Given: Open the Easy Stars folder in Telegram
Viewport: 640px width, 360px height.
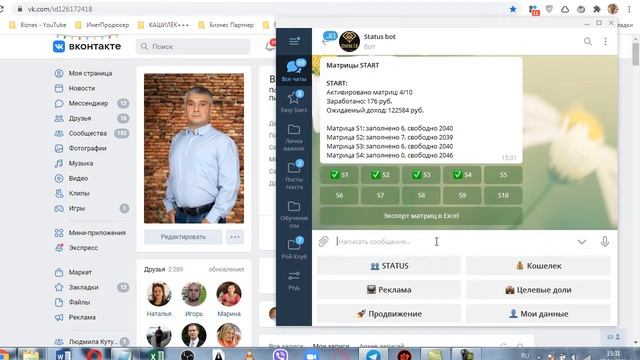Looking at the screenshot, I should tap(294, 101).
